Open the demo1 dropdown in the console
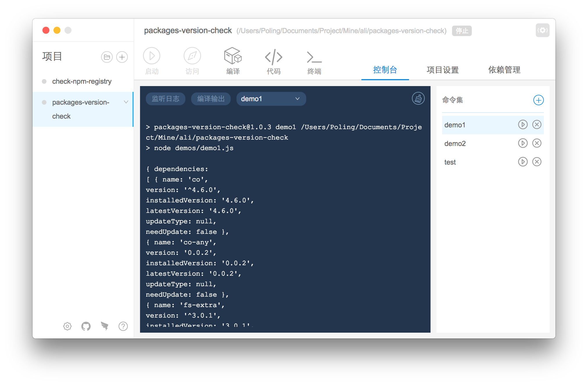Viewport: 588px width, 385px height. tap(271, 99)
